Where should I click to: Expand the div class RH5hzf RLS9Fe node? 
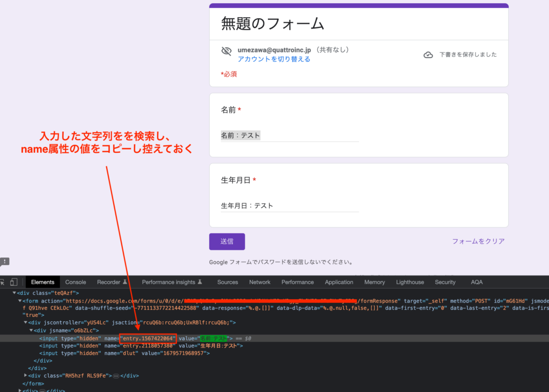(26, 375)
